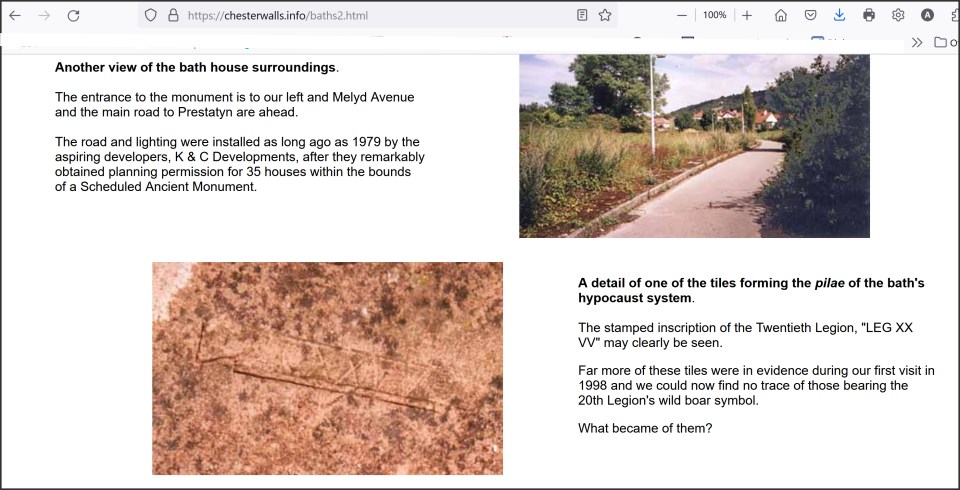Image resolution: width=960 pixels, height=490 pixels.
Task: Toggle reader view for this page
Action: pyautogui.click(x=582, y=16)
